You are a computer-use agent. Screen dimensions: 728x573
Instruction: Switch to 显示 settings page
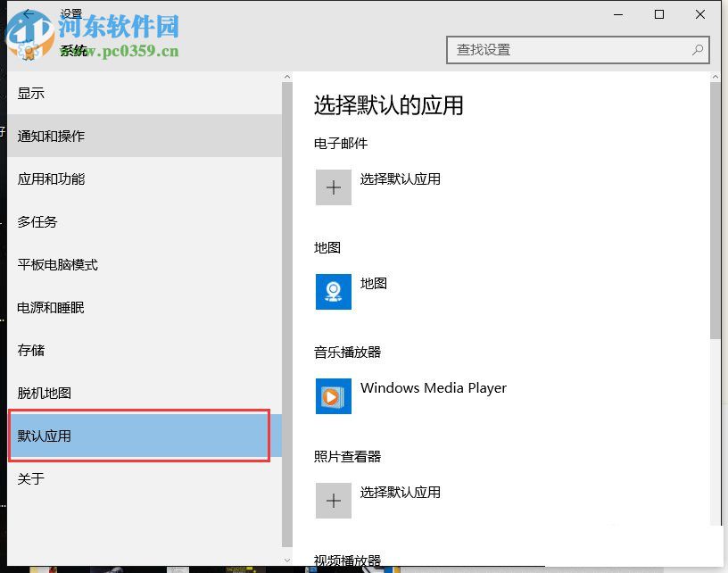(x=30, y=93)
